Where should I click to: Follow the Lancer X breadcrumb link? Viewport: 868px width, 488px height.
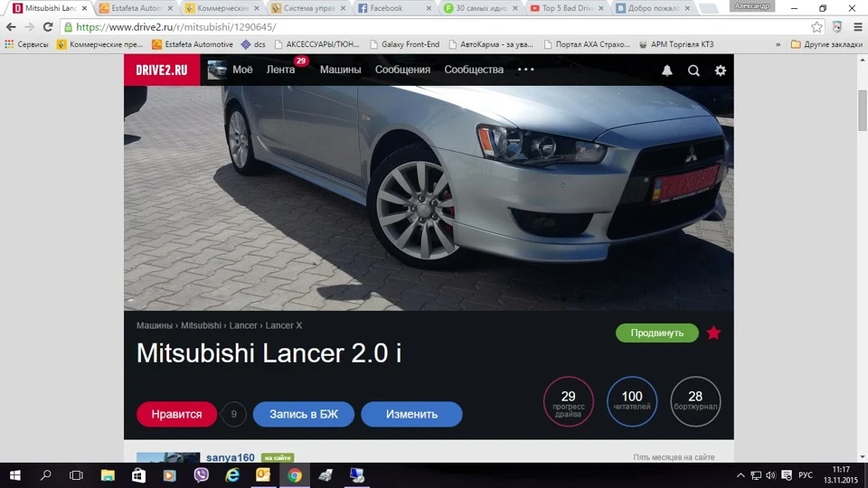(x=283, y=325)
